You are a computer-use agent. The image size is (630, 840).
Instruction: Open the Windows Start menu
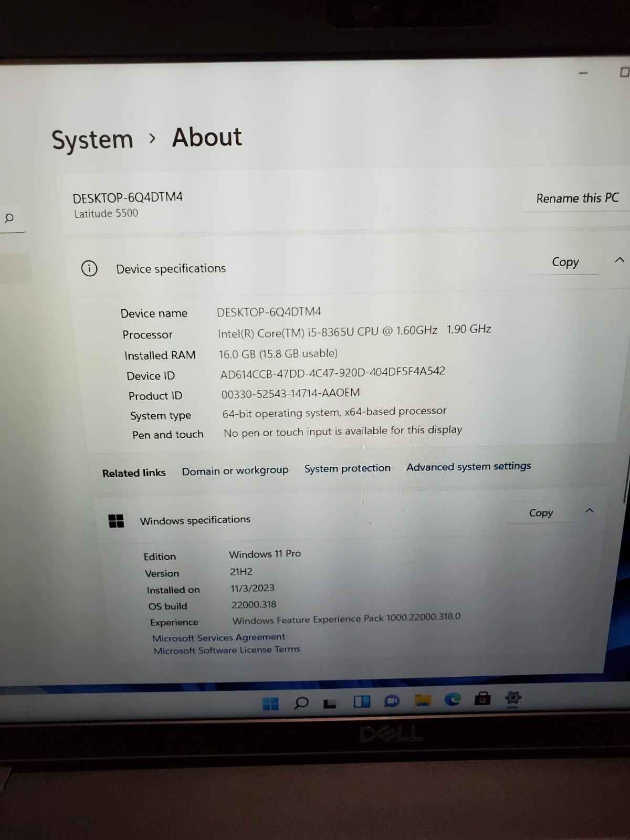point(270,703)
